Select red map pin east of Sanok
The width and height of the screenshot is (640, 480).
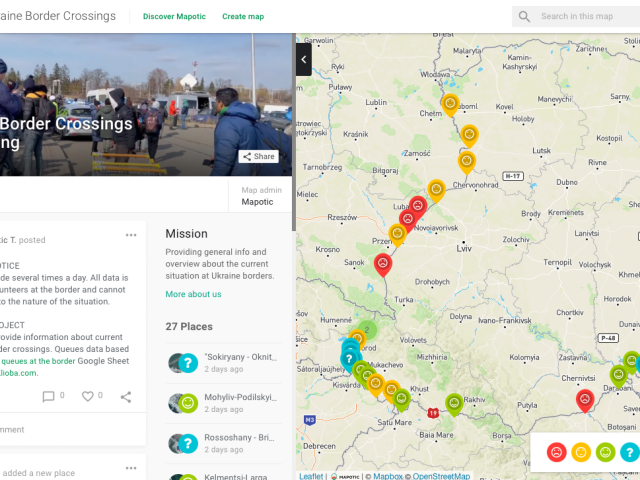coord(383,264)
